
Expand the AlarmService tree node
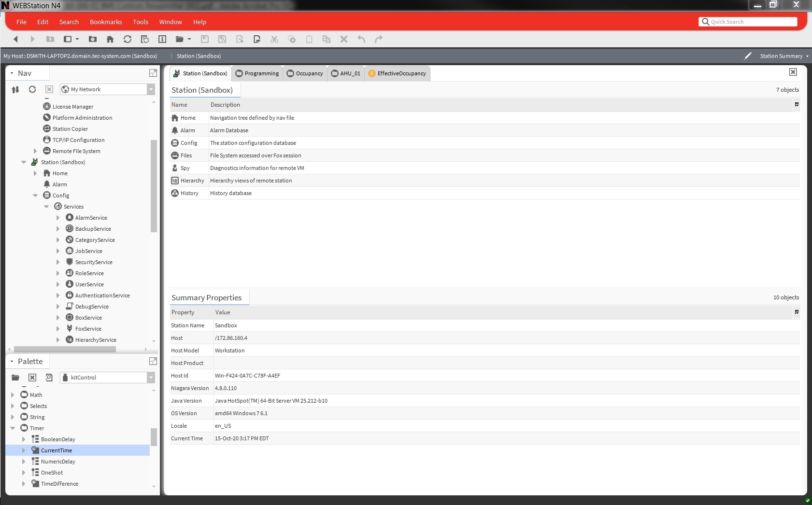pyautogui.click(x=58, y=218)
